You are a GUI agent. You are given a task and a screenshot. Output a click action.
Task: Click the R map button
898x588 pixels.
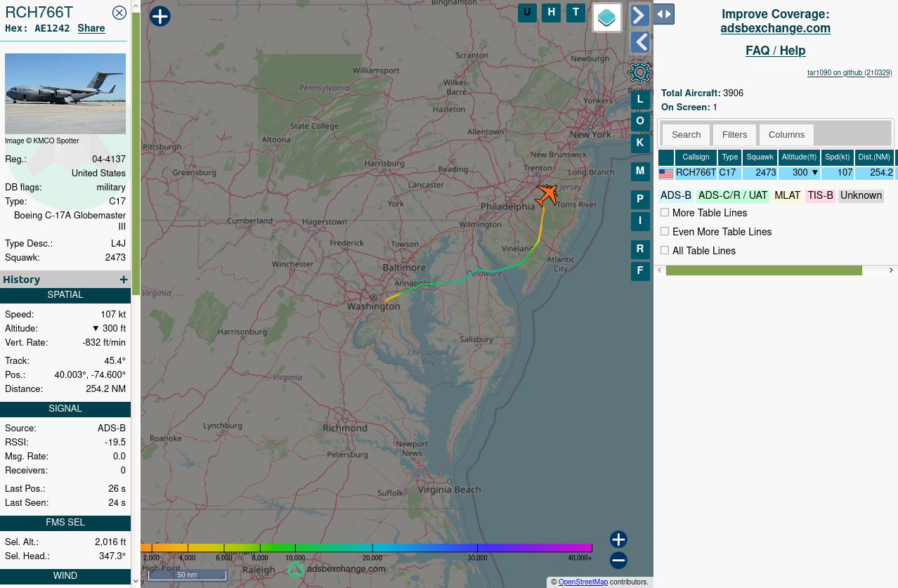coord(640,249)
